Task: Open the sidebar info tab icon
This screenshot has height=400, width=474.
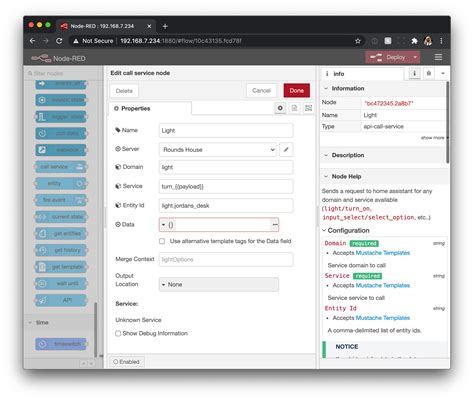Action: point(414,73)
